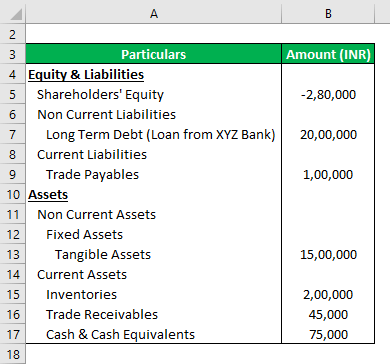Select row 13 header
Image resolution: width=390 pixels, height=364 pixels.
pos(12,254)
